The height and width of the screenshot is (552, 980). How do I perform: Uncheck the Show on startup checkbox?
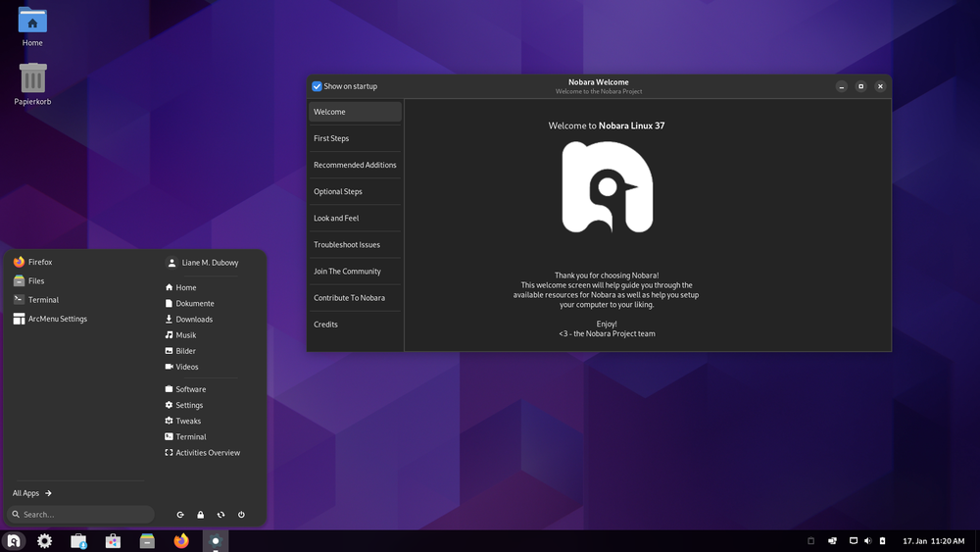[317, 86]
